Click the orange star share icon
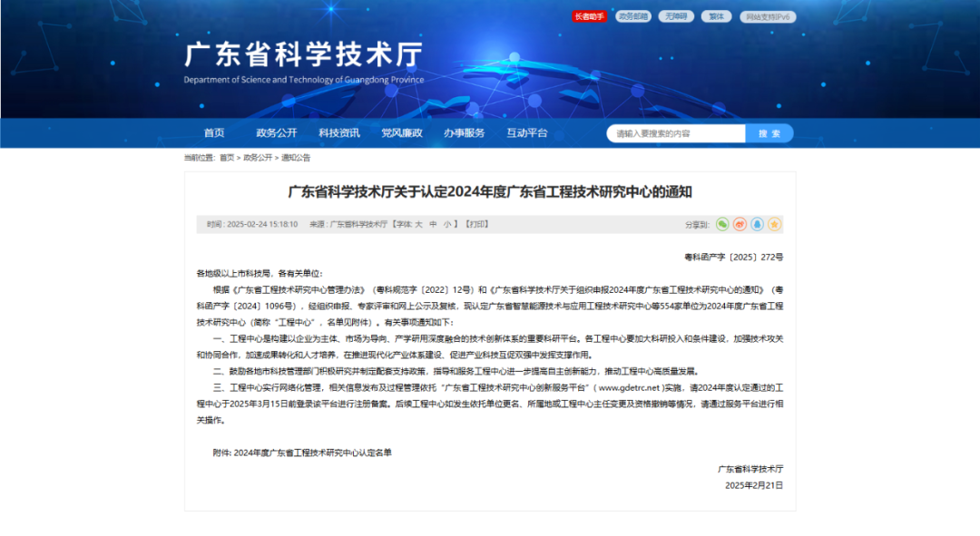The image size is (980, 536). coord(774,224)
